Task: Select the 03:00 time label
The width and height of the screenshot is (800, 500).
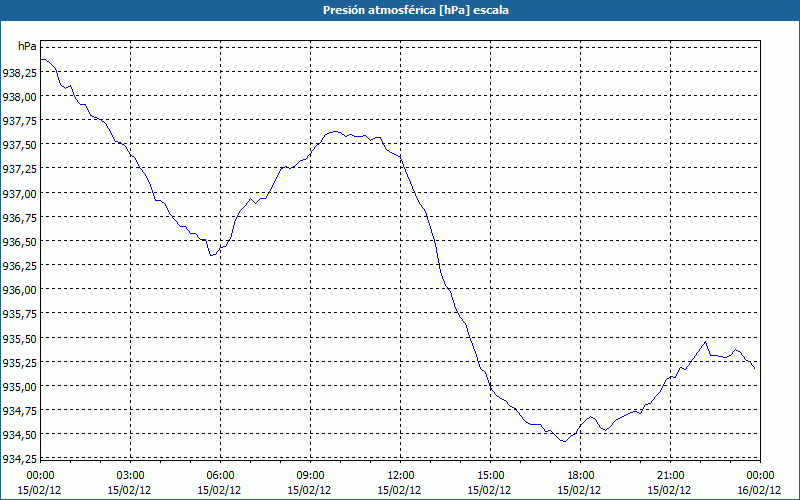Action: (x=130, y=476)
